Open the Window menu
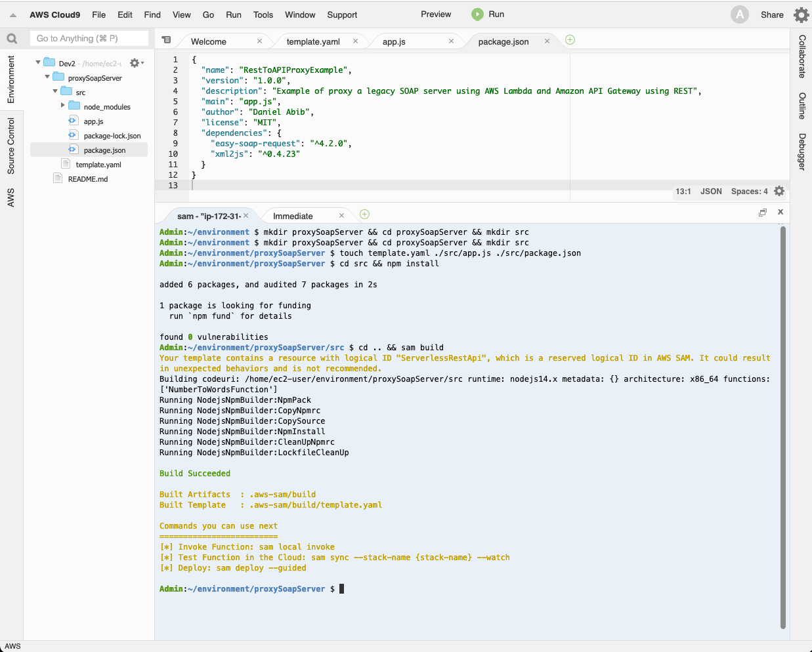Image resolution: width=812 pixels, height=652 pixels. pyautogui.click(x=300, y=14)
